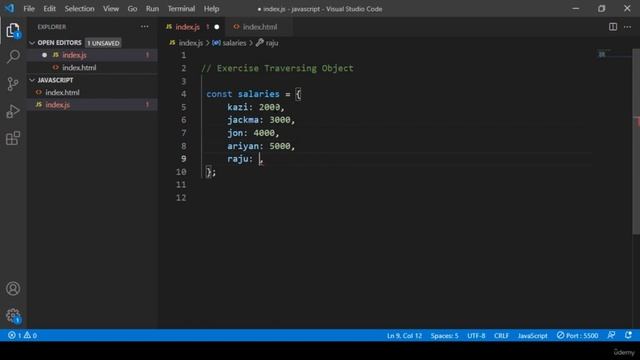Open the View menu
Screen dimensions: 640x360
111,9
